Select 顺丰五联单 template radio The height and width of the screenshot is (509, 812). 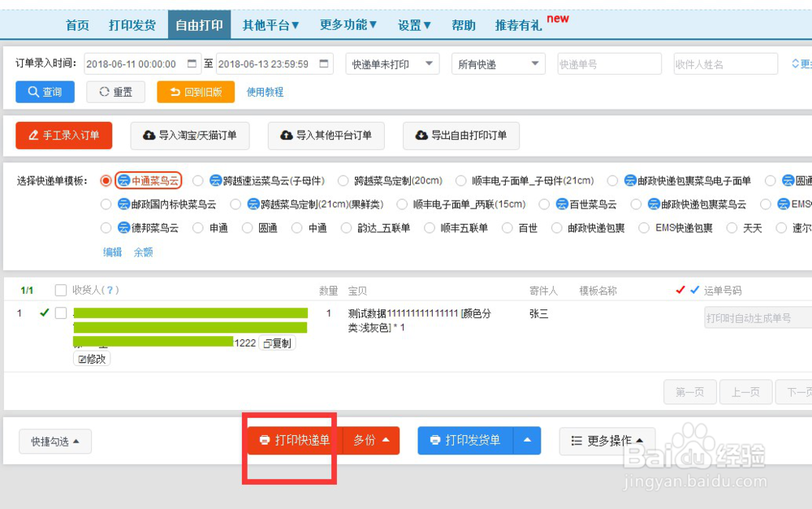point(430,228)
